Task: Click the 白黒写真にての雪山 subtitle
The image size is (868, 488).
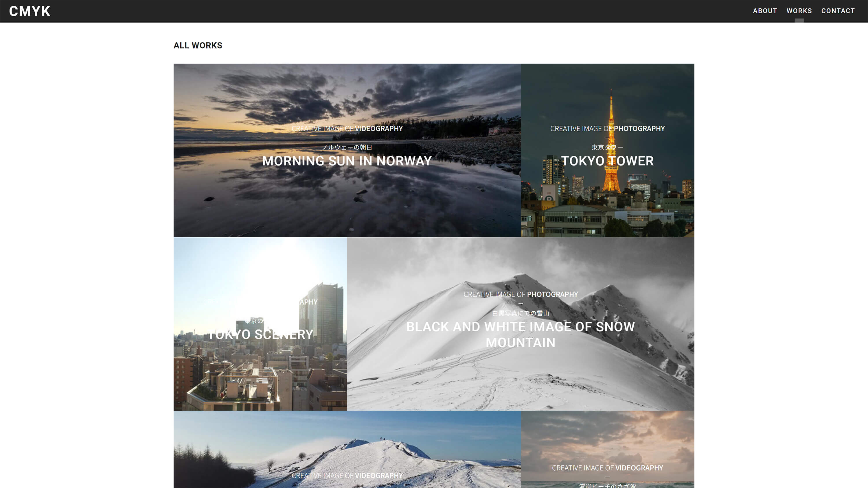Action: pos(520,313)
